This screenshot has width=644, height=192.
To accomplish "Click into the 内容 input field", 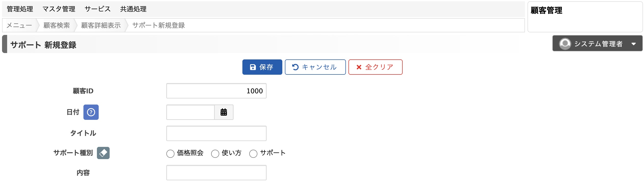I will 216,173.
